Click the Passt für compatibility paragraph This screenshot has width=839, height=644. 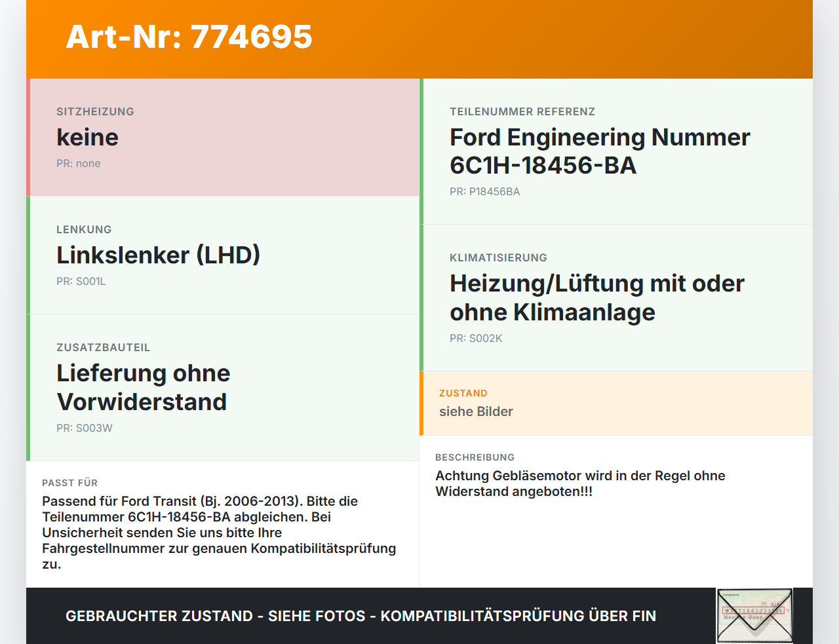219,533
